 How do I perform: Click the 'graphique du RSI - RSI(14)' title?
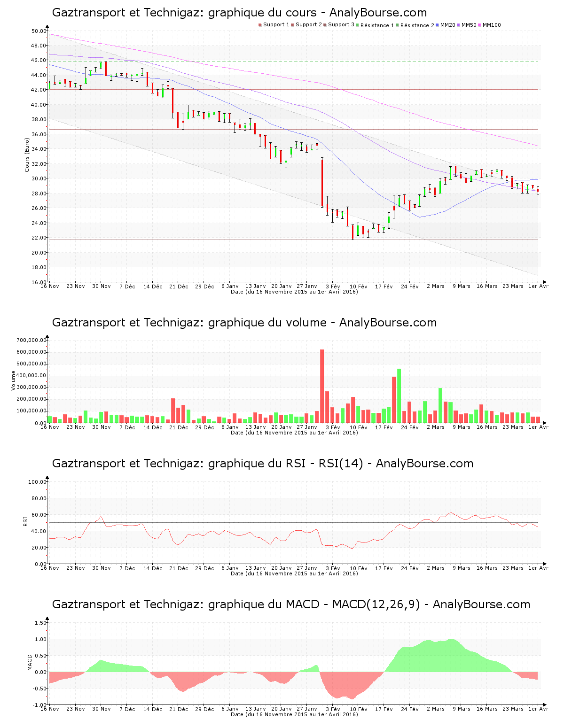tap(263, 464)
